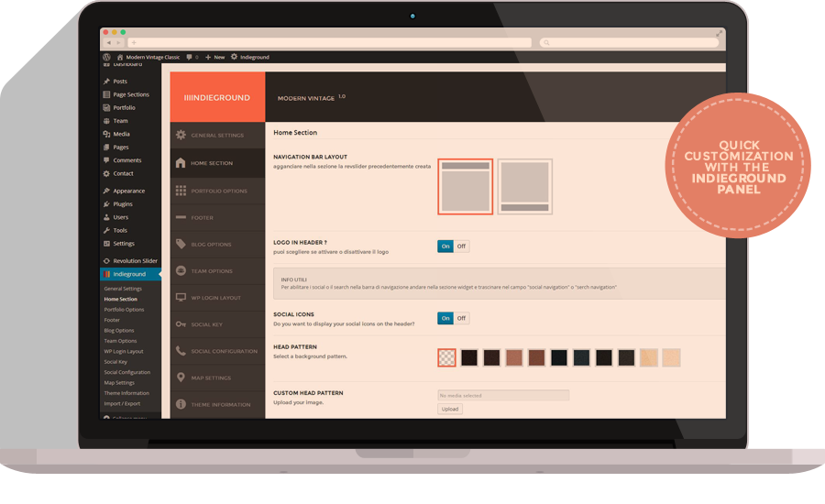Click the Map Settings pin icon

coord(181,378)
